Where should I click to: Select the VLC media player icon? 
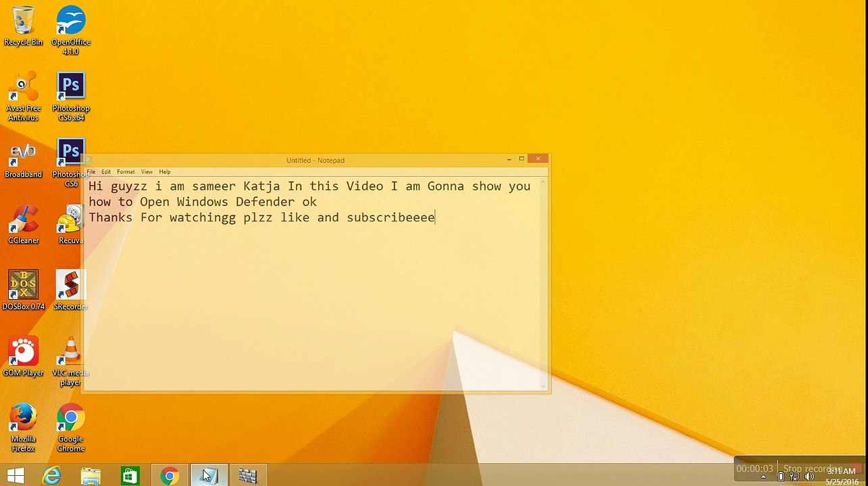pyautogui.click(x=71, y=361)
